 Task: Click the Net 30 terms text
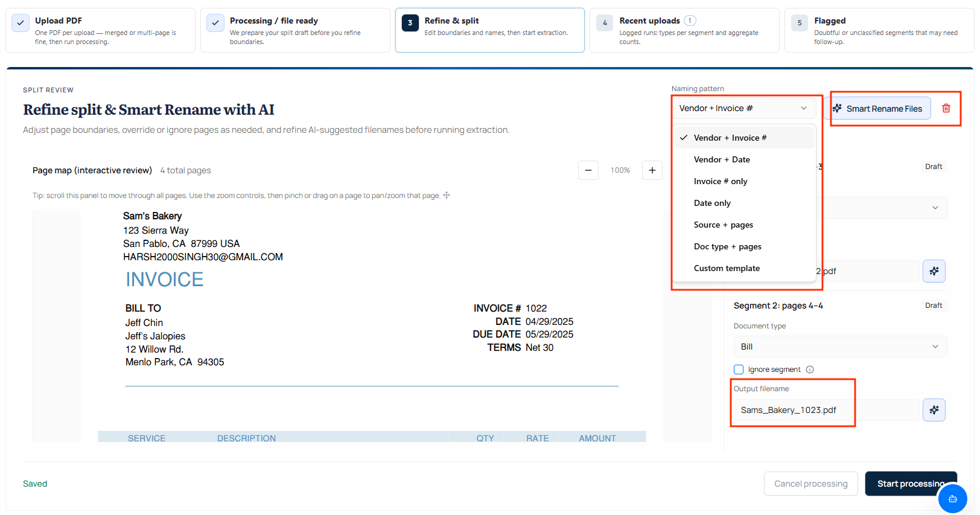click(539, 347)
